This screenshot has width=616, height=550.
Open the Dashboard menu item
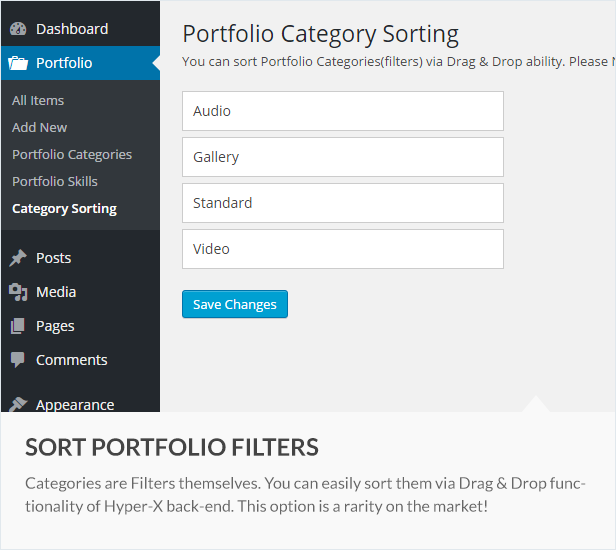pyautogui.click(x=71, y=29)
